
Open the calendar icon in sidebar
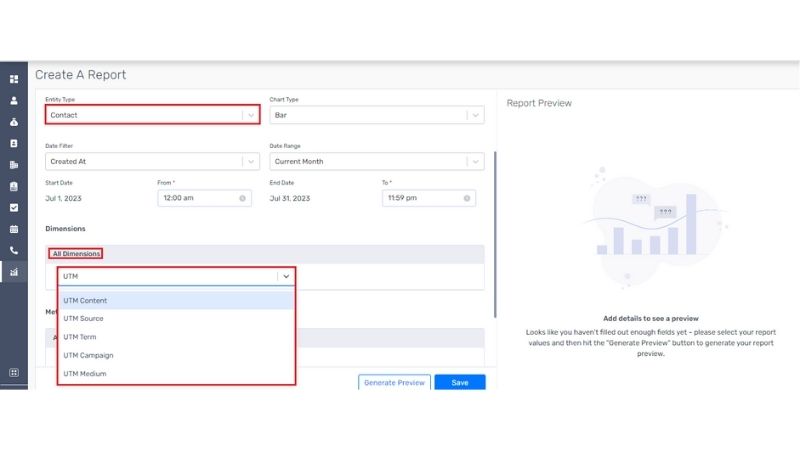coord(14,229)
